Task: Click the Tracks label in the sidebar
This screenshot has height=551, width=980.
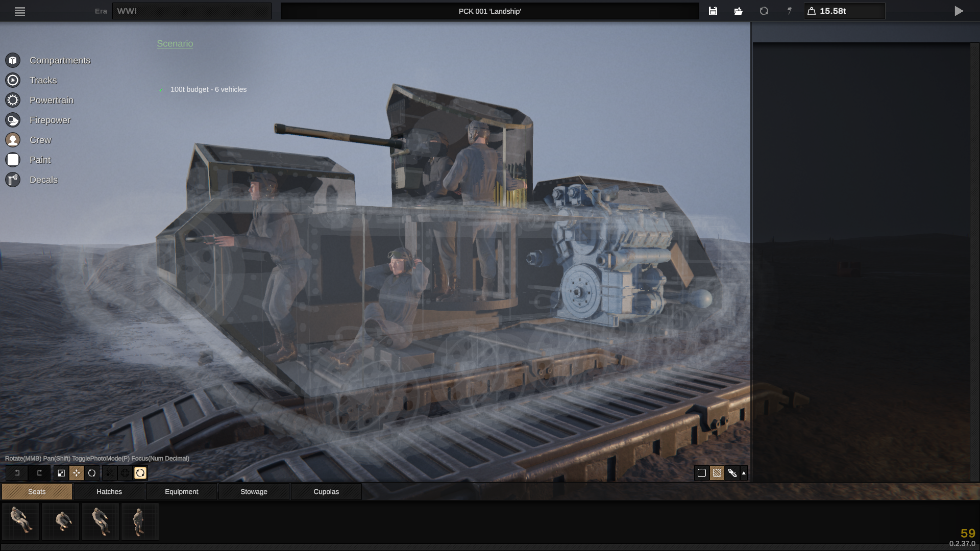Action: click(x=43, y=80)
